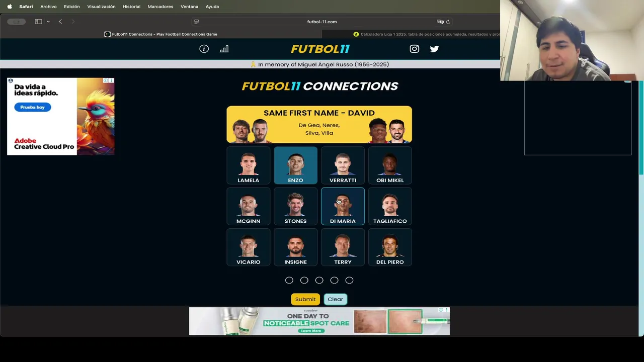Screen dimensions: 644x362
Task: Open the Ayuda menu
Action: 212,7
